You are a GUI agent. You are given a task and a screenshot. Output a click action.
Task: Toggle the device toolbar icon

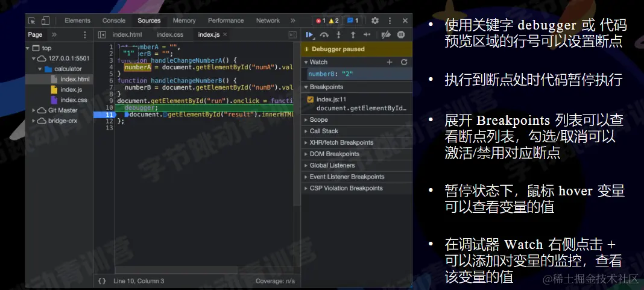45,20
